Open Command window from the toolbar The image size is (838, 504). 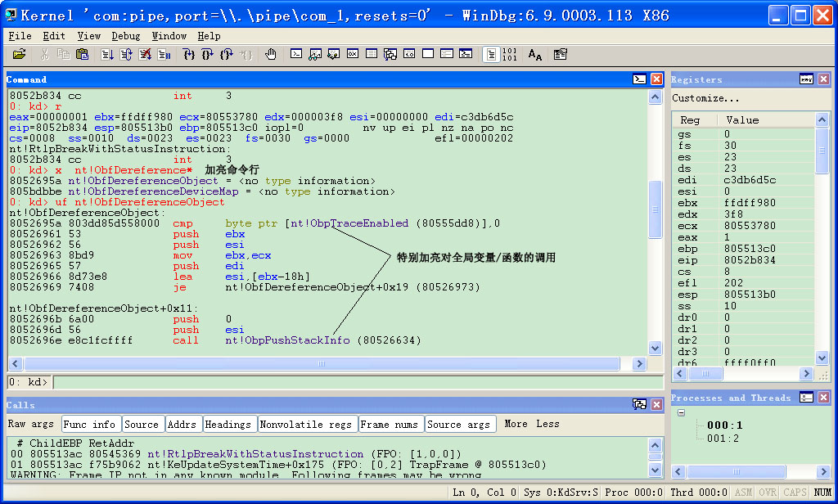296,54
